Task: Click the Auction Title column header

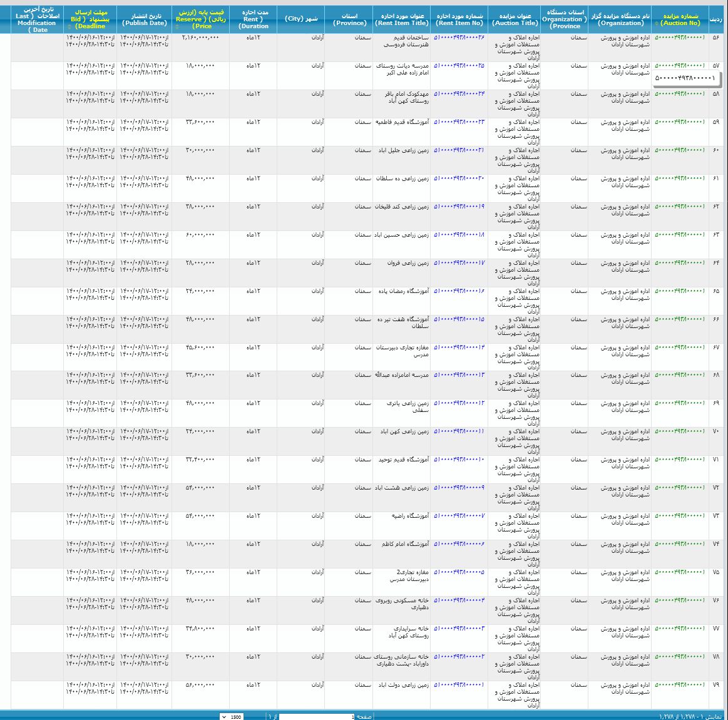Action: (x=515, y=19)
